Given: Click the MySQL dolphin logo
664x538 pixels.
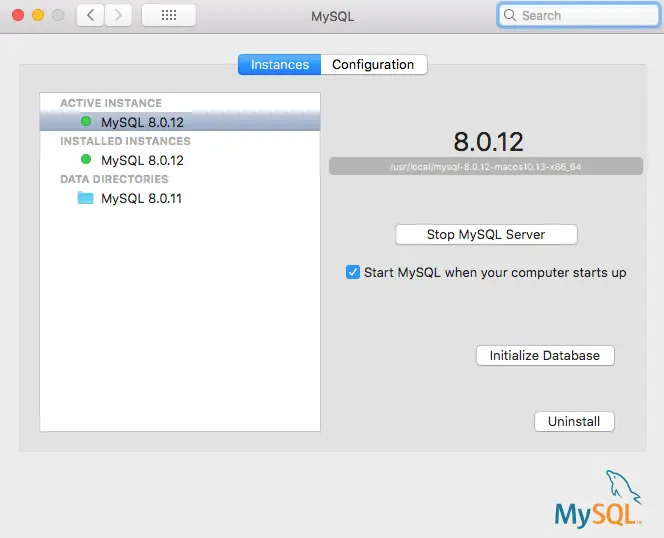Looking at the screenshot, I should (598, 499).
